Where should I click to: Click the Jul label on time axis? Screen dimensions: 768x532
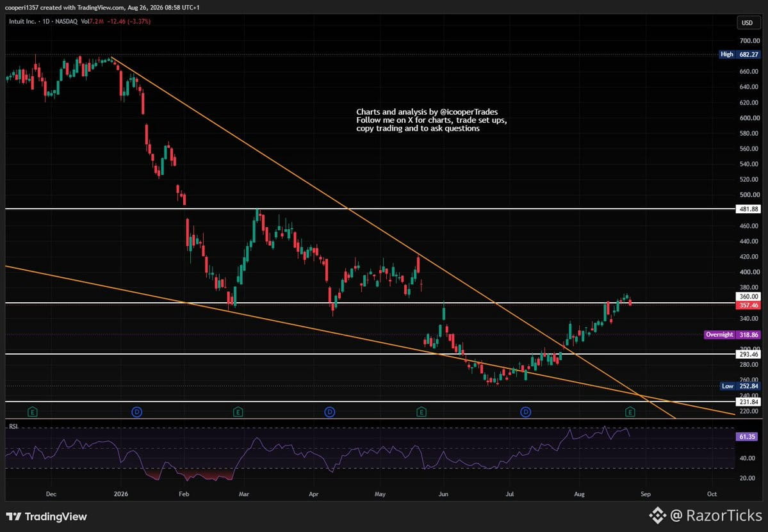[x=510, y=494]
